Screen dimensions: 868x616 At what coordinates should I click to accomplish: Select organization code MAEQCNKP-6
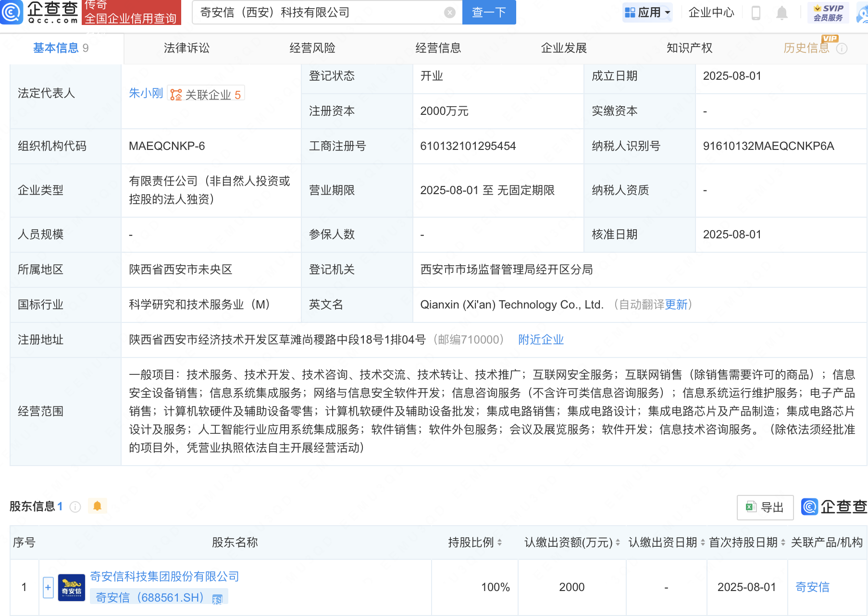[167, 146]
